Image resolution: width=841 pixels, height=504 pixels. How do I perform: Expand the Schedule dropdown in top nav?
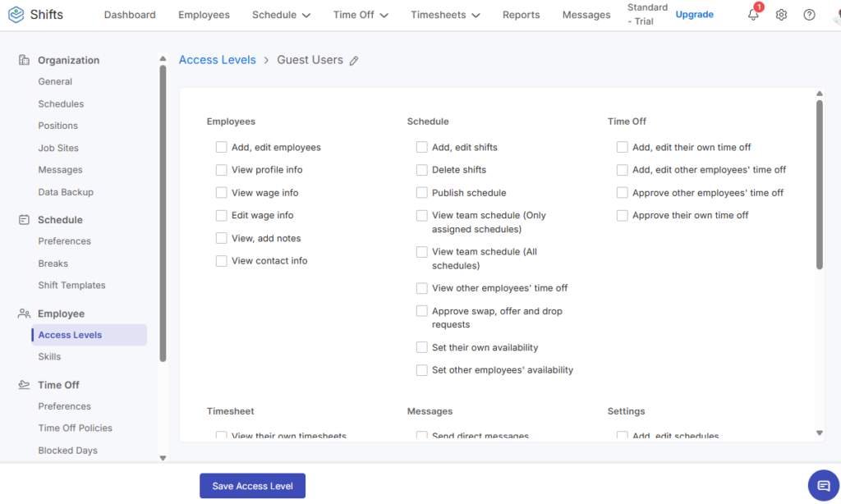[282, 15]
